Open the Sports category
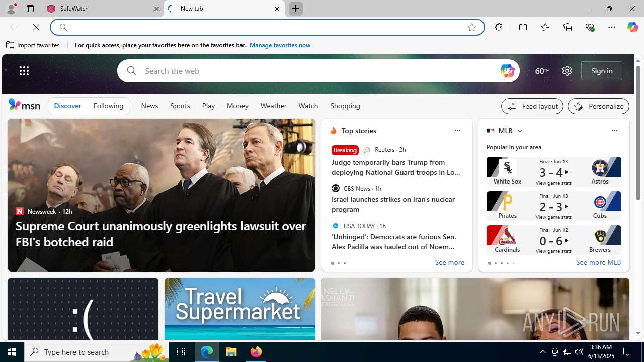The height and width of the screenshot is (362, 644). pyautogui.click(x=180, y=106)
